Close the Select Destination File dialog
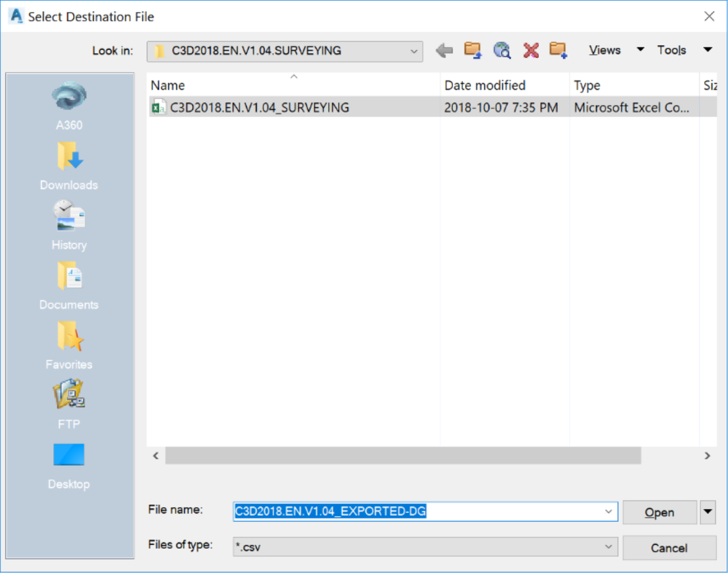Image resolution: width=728 pixels, height=573 pixels. (709, 16)
